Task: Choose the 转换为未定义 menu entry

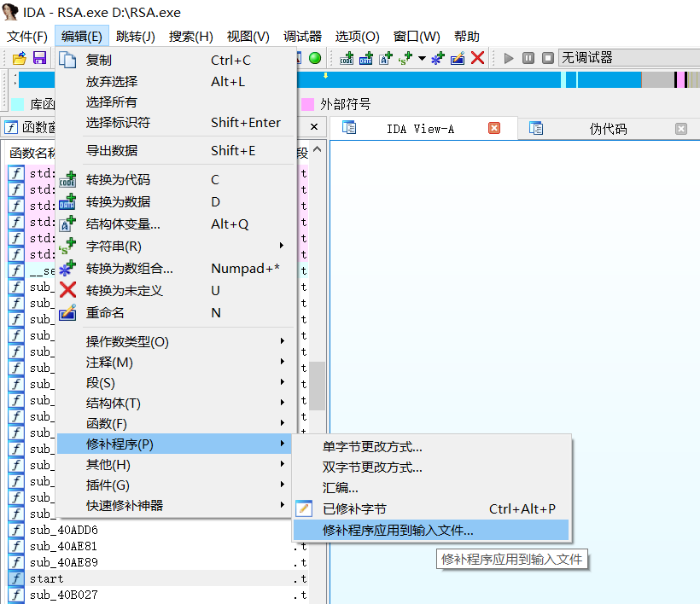Action: pos(175,290)
